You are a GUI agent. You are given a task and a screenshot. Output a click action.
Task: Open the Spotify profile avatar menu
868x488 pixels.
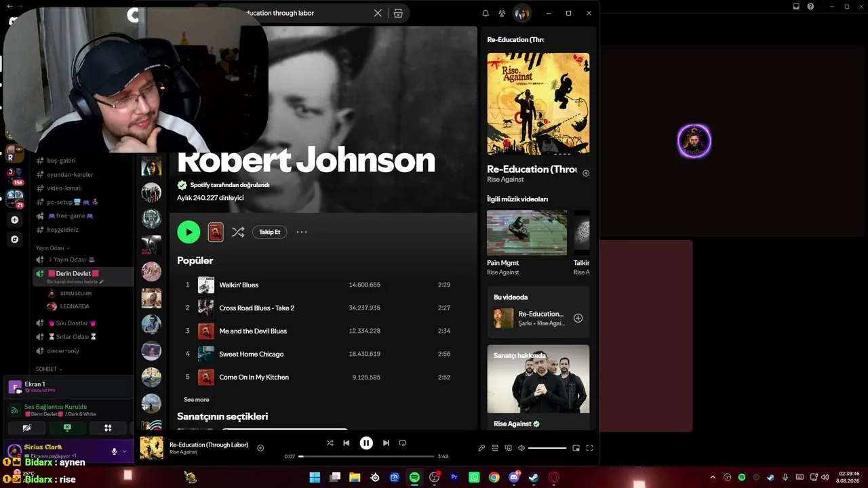pos(521,13)
